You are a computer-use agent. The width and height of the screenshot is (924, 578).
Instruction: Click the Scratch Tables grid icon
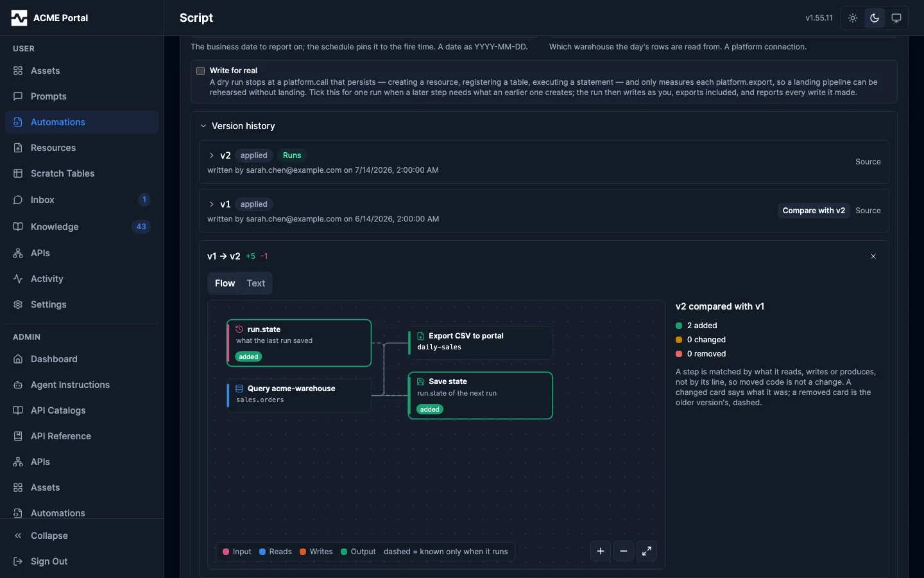[x=18, y=173]
